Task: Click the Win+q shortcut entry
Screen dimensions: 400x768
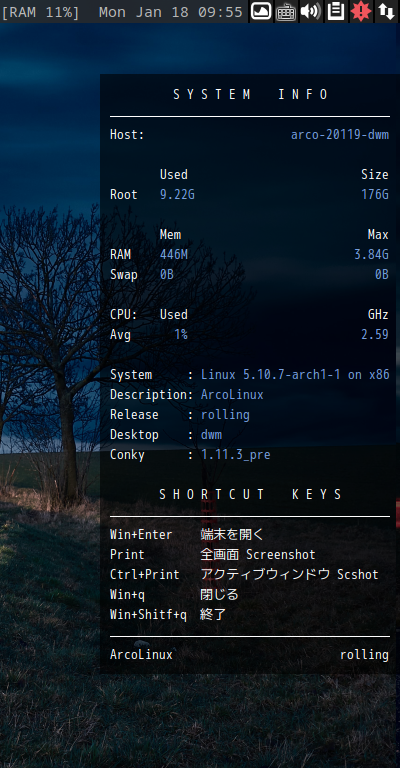Action: point(127,595)
